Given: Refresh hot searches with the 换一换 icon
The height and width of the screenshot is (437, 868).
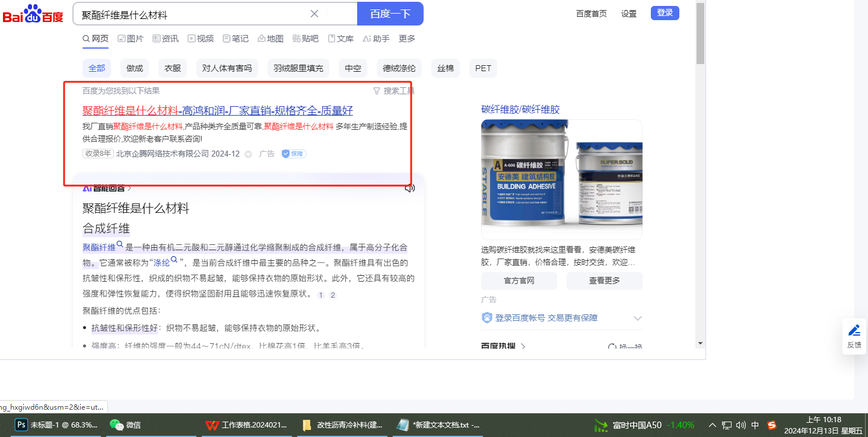Looking at the screenshot, I should click(x=626, y=346).
